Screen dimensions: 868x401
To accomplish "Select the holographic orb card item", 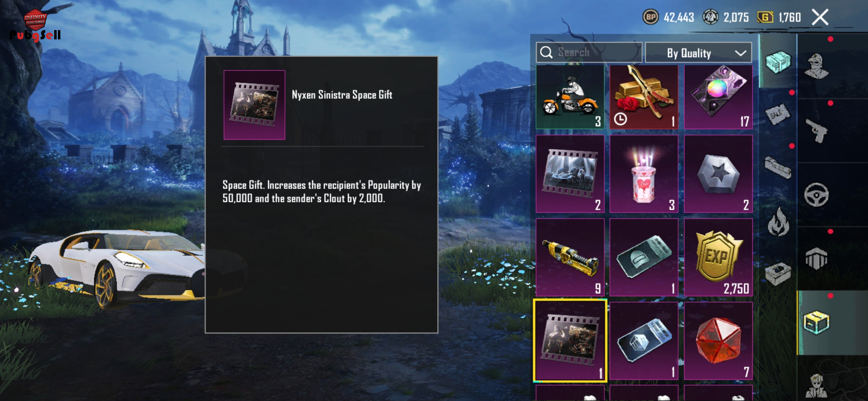I will (718, 97).
